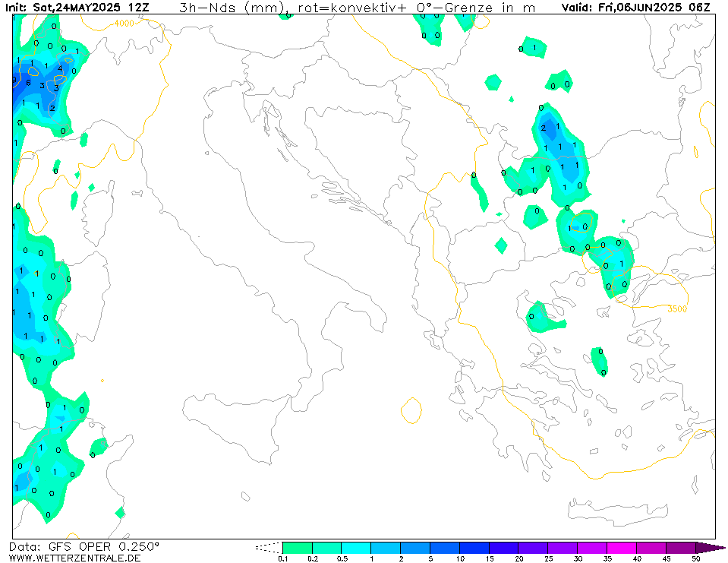The image size is (728, 563).
Task: Click the precipitation value 4 on map
Action: point(60,68)
